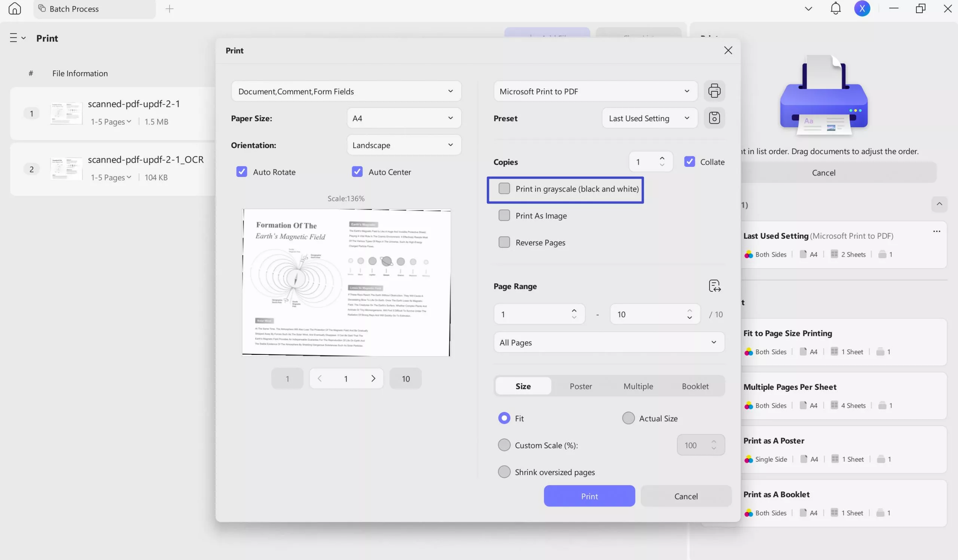Screen dimensions: 958x560
Task: Enable Print in grayscale checkbox
Action: [x=504, y=189]
